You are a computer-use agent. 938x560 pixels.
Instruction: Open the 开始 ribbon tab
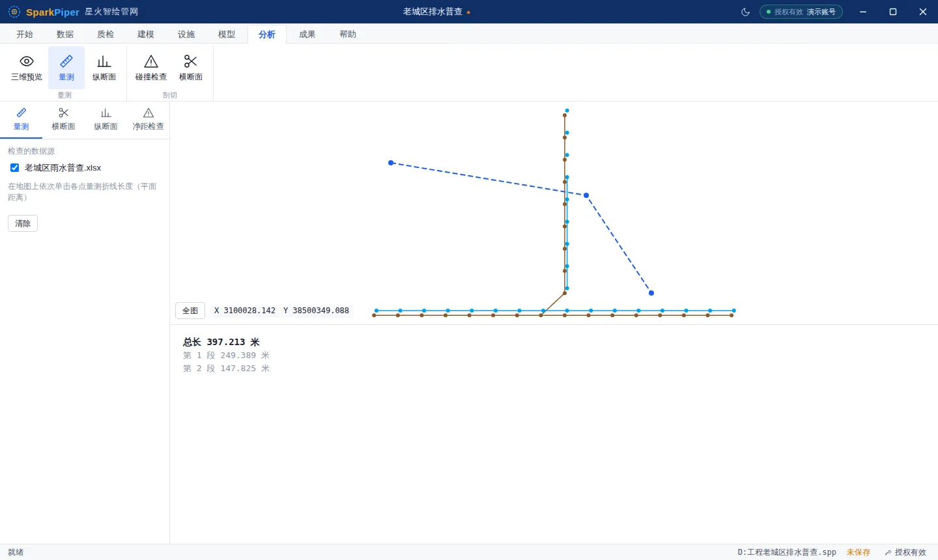(x=25, y=34)
